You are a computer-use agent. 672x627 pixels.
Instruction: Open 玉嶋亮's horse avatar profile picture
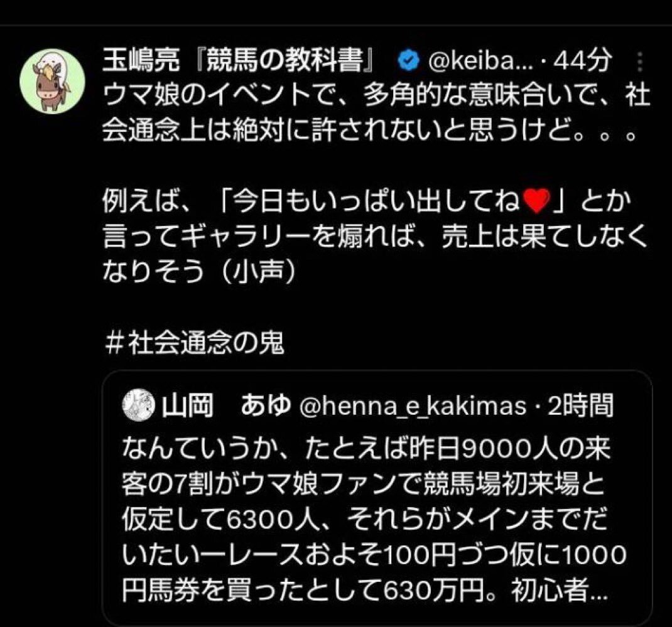tap(52, 82)
